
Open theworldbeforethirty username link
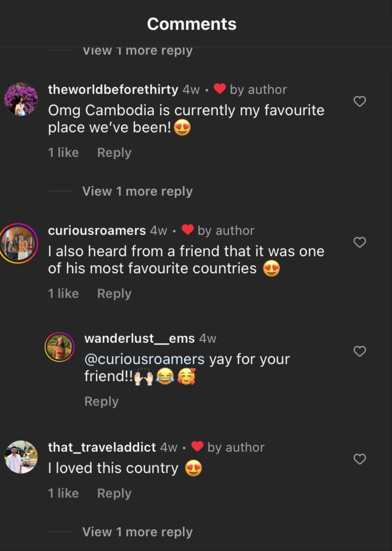point(113,90)
